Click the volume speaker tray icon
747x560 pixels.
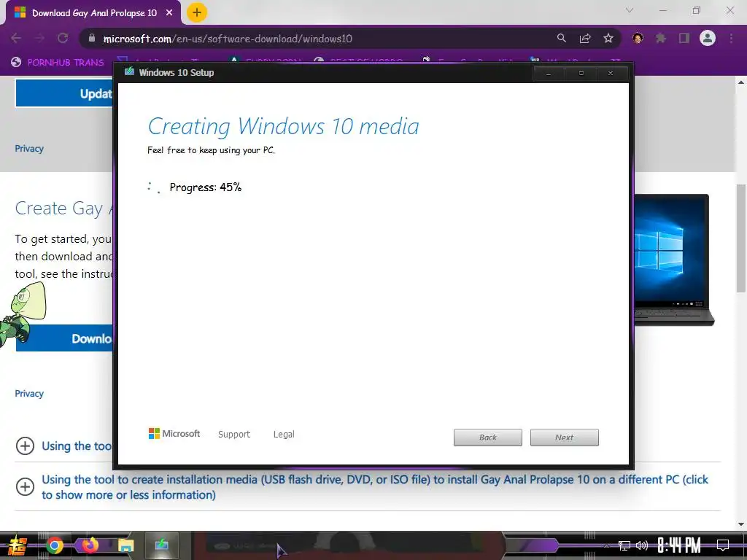click(642, 545)
